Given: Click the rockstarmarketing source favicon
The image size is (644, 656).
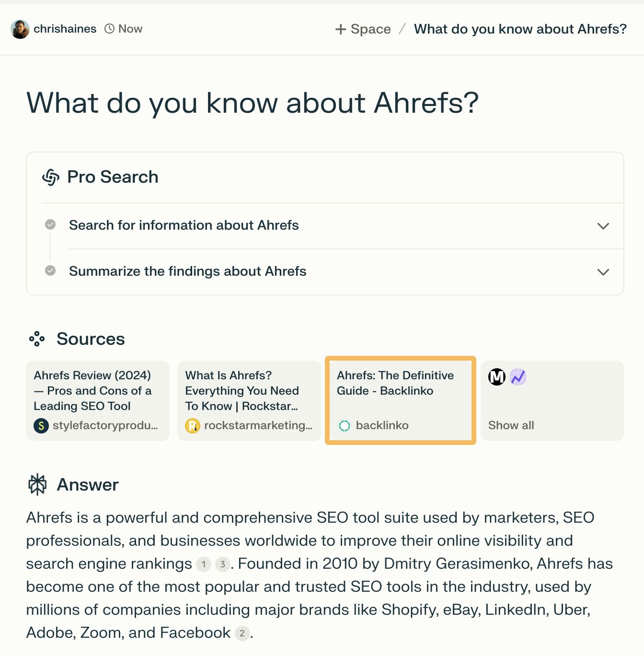Looking at the screenshot, I should (x=193, y=425).
